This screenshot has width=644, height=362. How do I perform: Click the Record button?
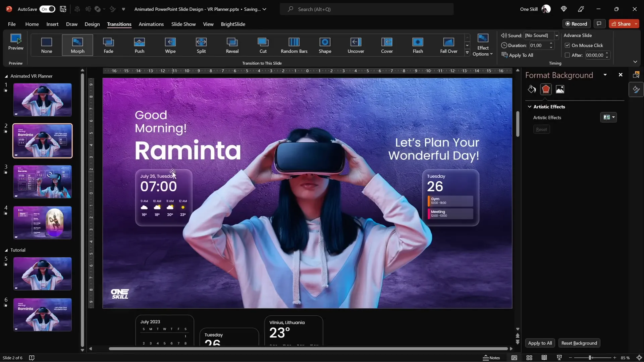pyautogui.click(x=576, y=24)
